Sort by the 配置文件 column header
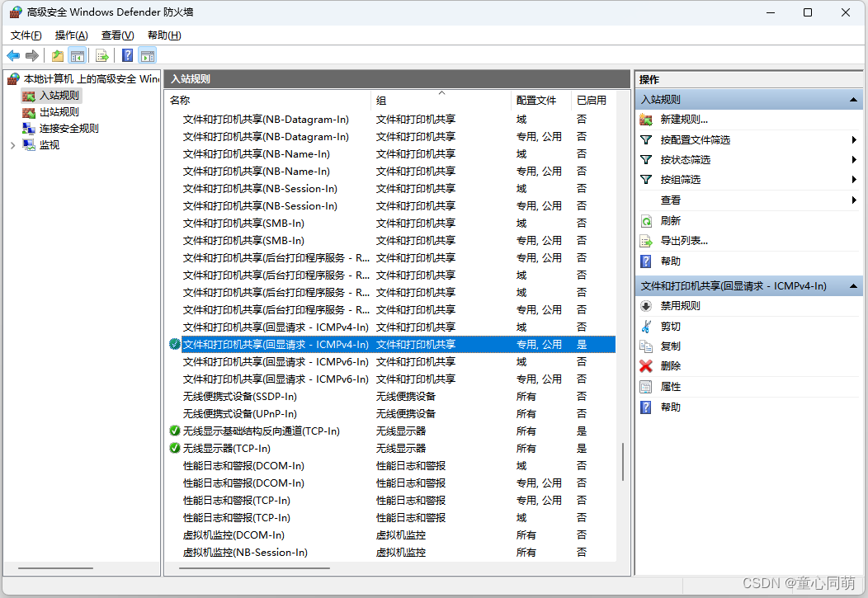Screen dimensions: 868x598 coord(541,101)
